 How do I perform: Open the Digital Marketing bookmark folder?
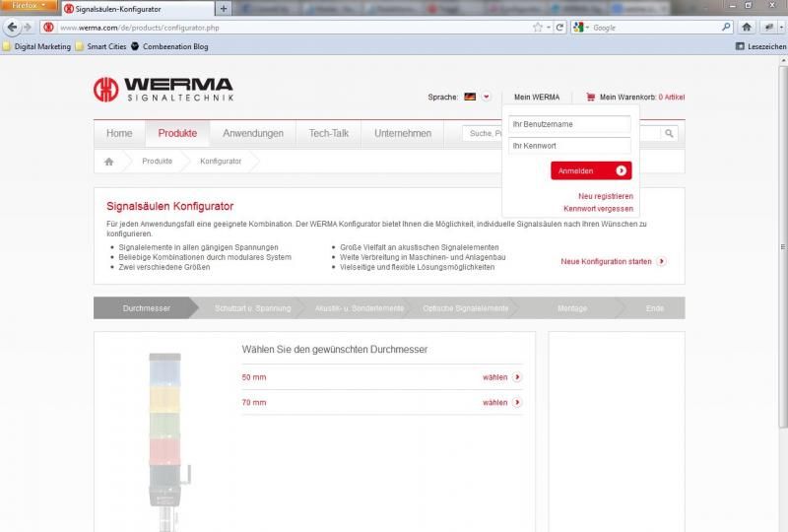tap(36, 46)
